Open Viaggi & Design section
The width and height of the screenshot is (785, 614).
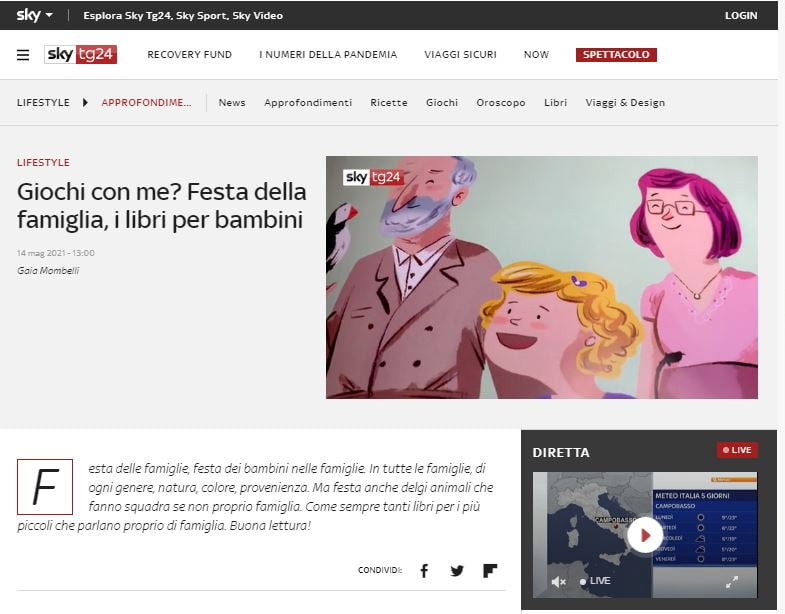(x=625, y=103)
